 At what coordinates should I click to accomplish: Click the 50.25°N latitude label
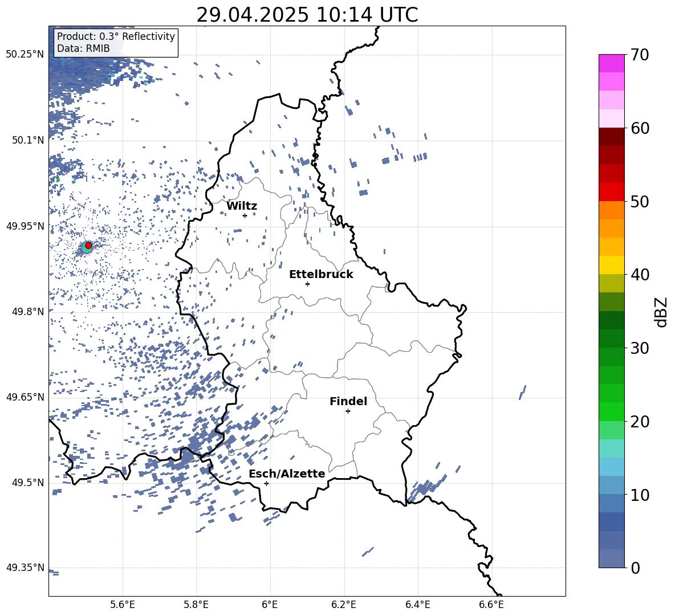click(x=25, y=54)
